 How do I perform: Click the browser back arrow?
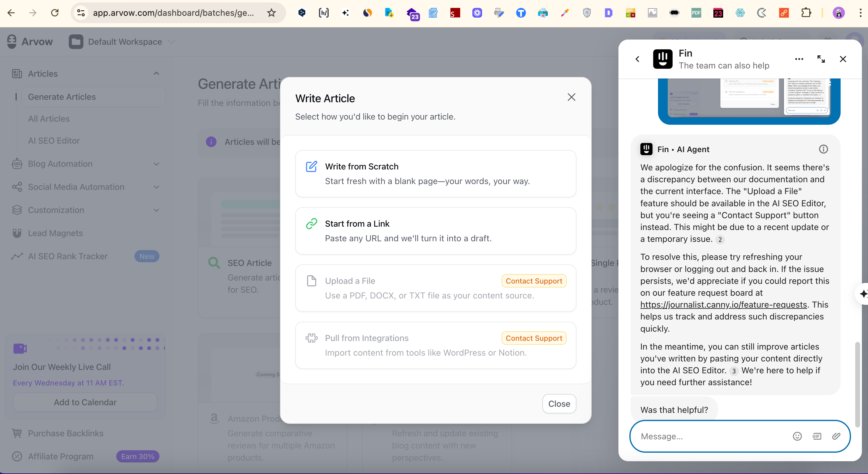click(x=11, y=13)
